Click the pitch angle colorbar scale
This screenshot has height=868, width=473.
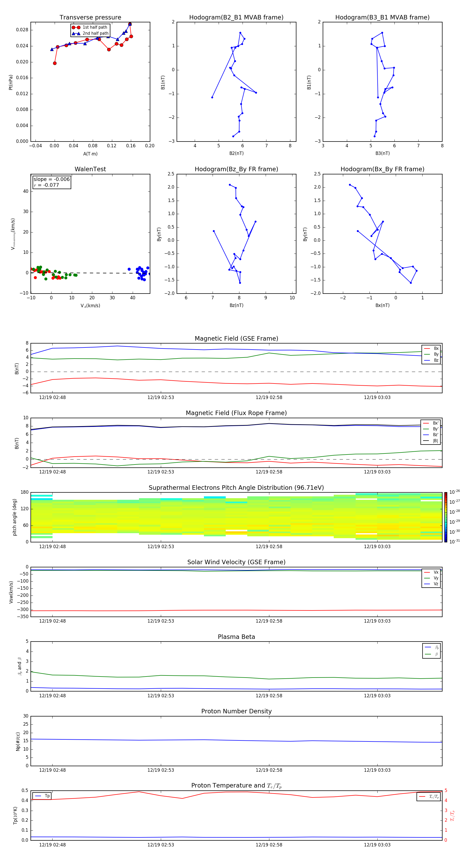tap(446, 517)
